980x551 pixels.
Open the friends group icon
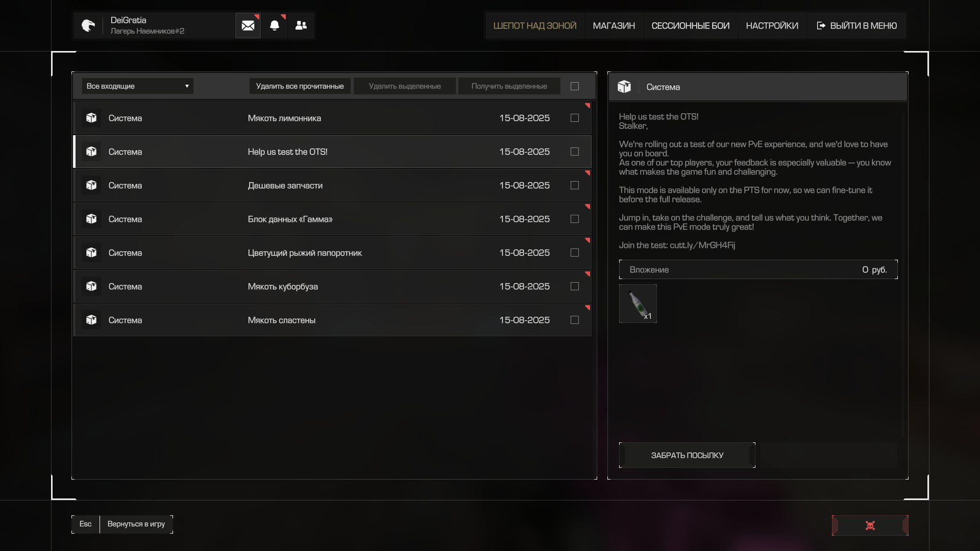(x=301, y=26)
